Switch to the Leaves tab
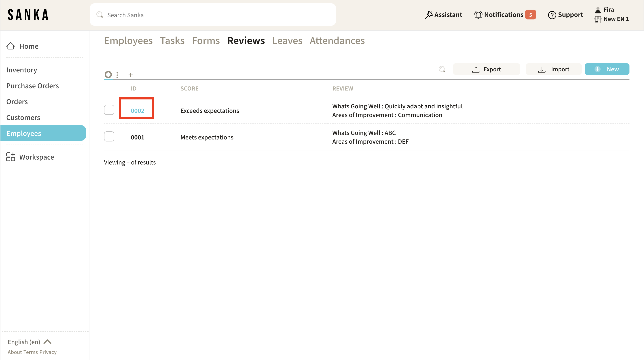This screenshot has width=644, height=360. [x=287, y=41]
